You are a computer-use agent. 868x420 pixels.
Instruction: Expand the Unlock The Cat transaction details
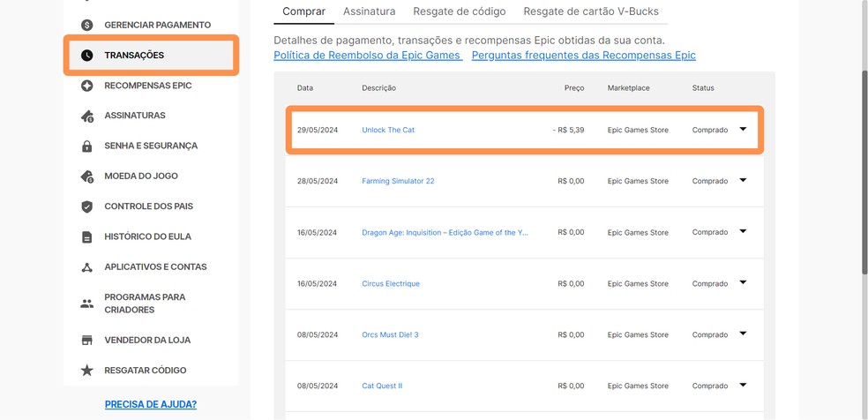point(743,130)
